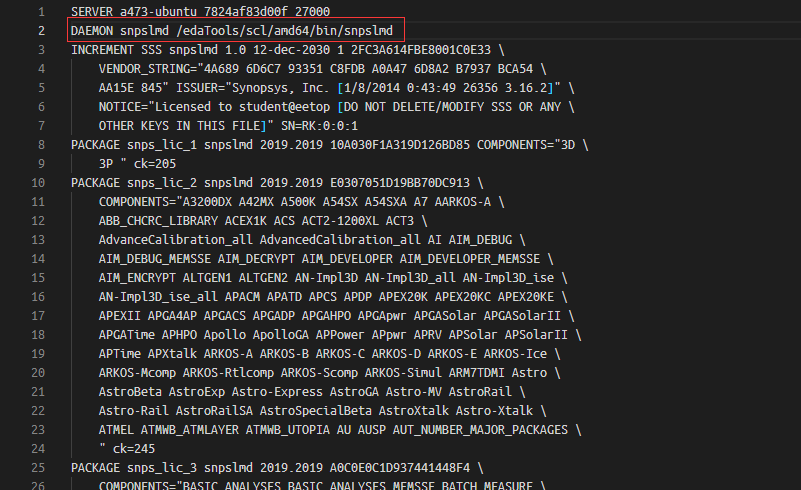Image resolution: width=801 pixels, height=490 pixels.
Task: Click line number 8 in the gutter
Action: [41, 145]
